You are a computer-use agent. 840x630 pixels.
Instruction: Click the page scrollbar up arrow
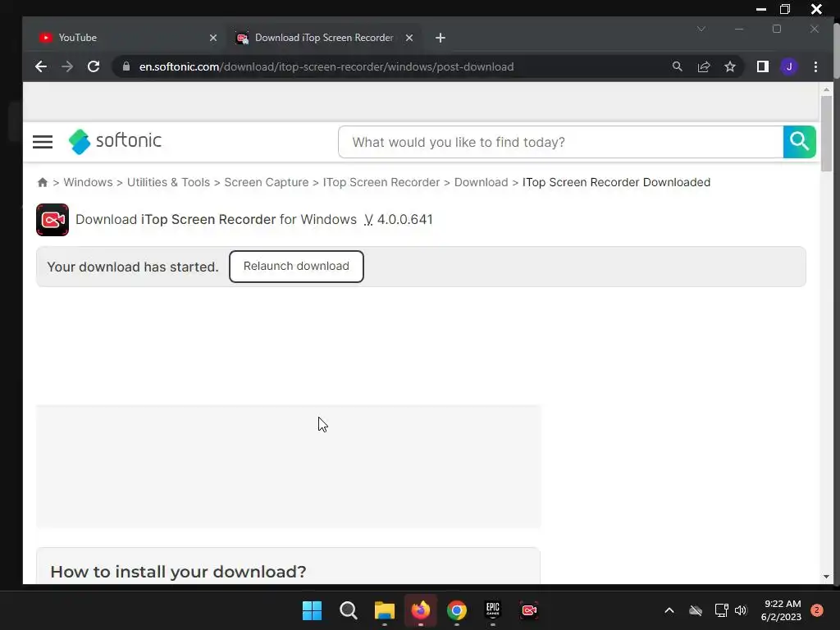pyautogui.click(x=826, y=89)
